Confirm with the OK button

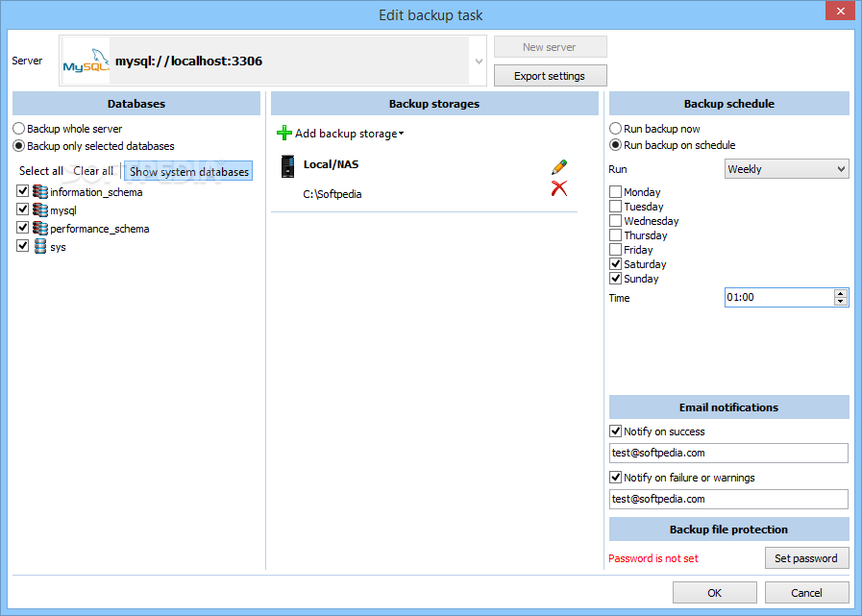[x=715, y=593]
